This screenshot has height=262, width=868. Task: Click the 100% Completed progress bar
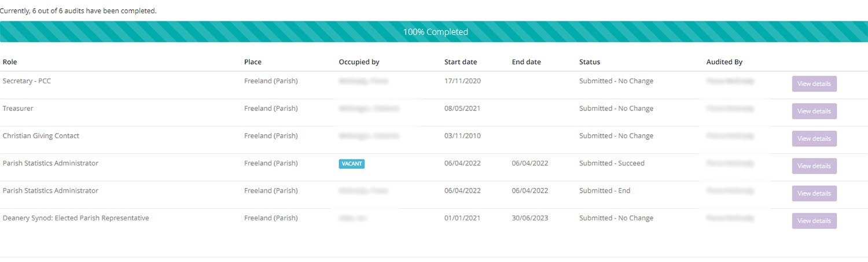point(434,32)
